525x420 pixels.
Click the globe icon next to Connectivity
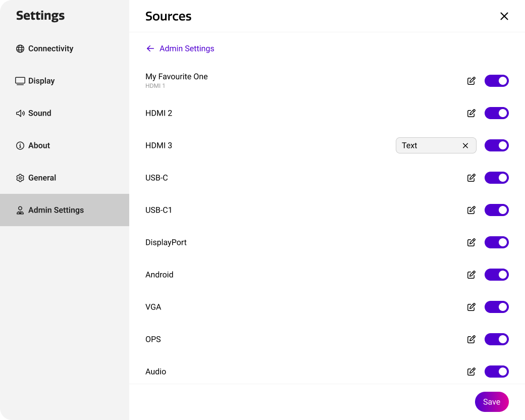pos(20,48)
